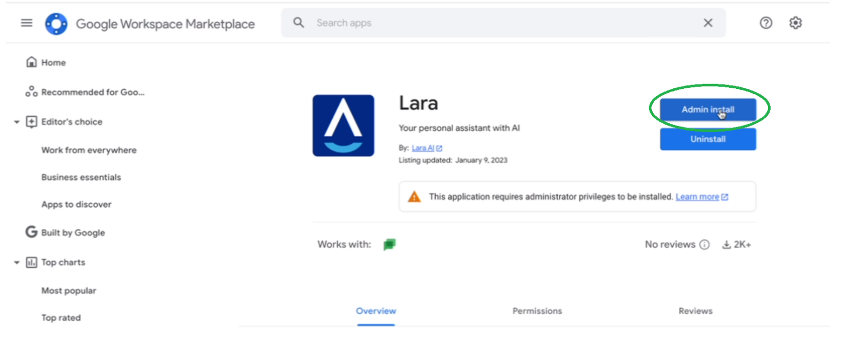Click the download count icon

tap(726, 245)
